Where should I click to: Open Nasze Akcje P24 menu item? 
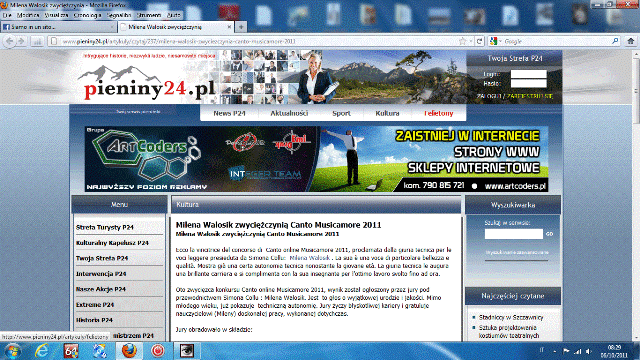coord(101,289)
